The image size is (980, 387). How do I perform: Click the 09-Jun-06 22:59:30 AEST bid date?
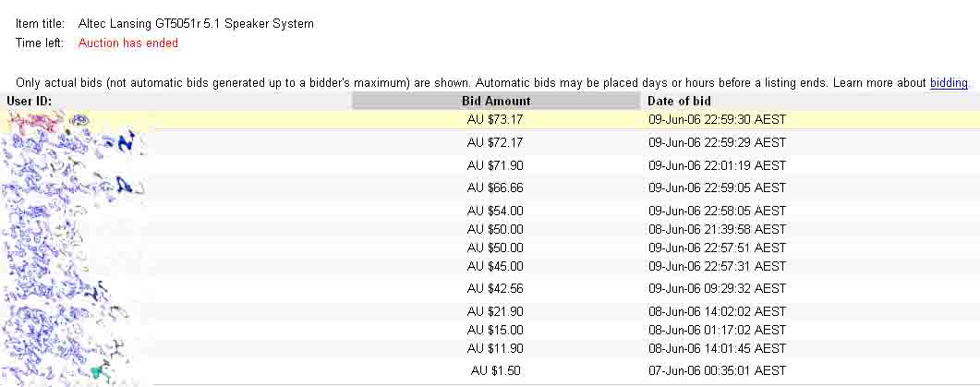[717, 119]
